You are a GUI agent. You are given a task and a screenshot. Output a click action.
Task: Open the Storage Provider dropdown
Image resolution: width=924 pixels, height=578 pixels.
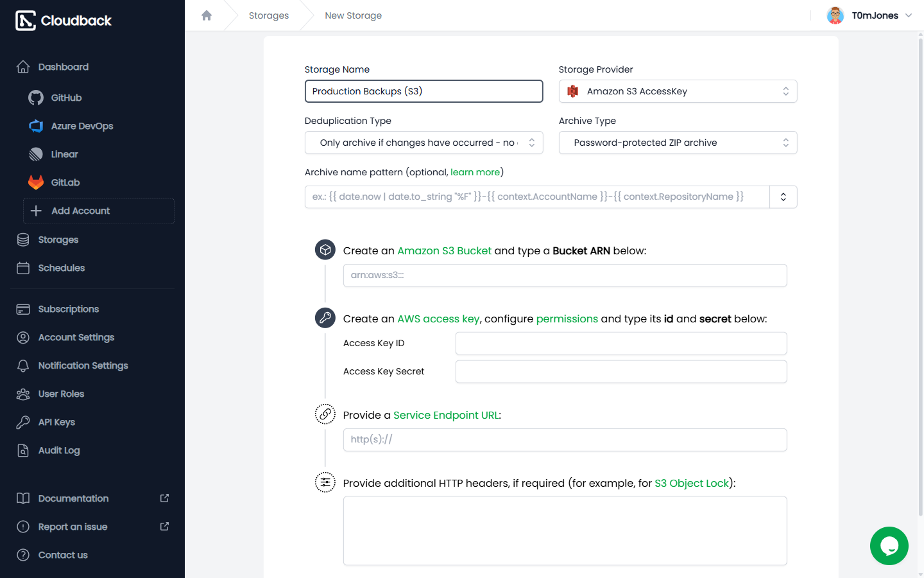(678, 91)
